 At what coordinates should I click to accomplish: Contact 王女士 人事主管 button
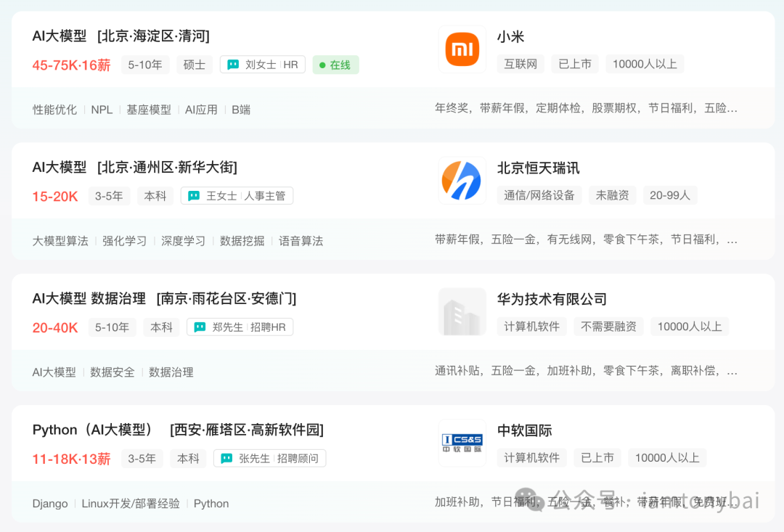[x=237, y=196]
